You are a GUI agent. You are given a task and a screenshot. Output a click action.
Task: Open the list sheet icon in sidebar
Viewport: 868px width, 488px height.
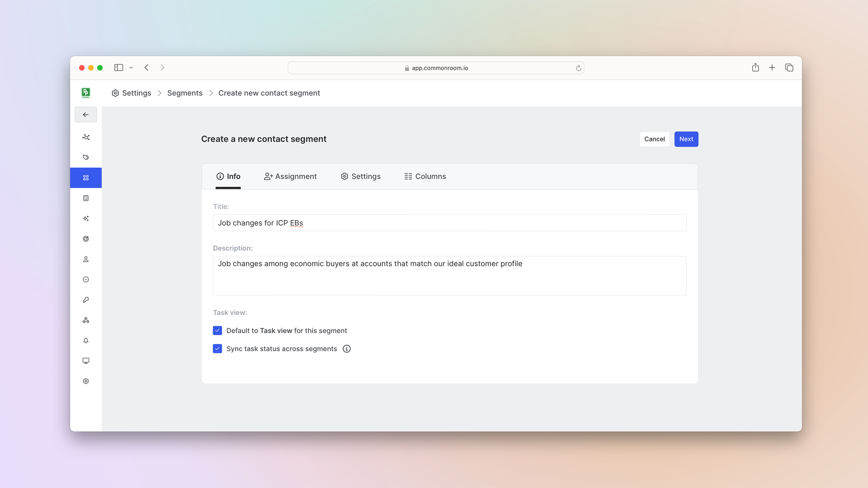tap(86, 198)
